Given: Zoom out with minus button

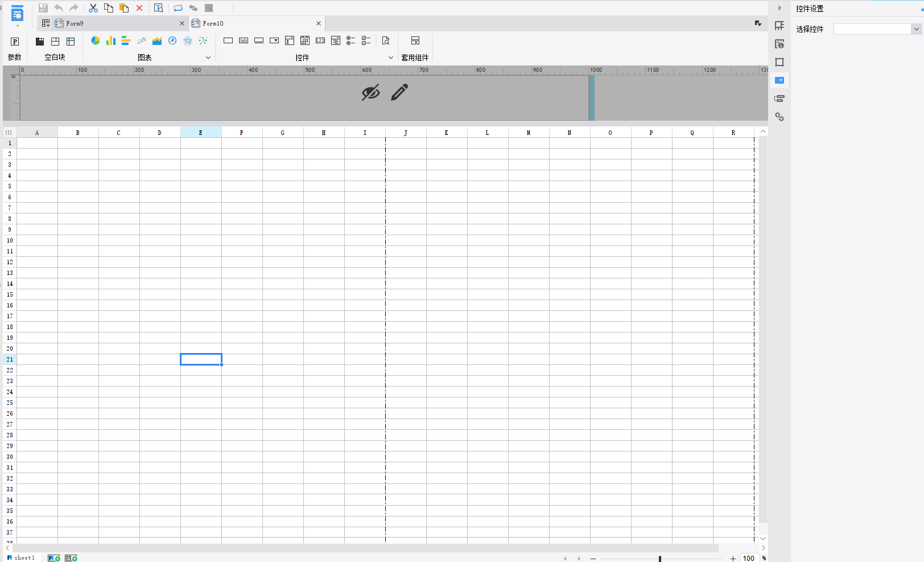Looking at the screenshot, I should click(593, 559).
